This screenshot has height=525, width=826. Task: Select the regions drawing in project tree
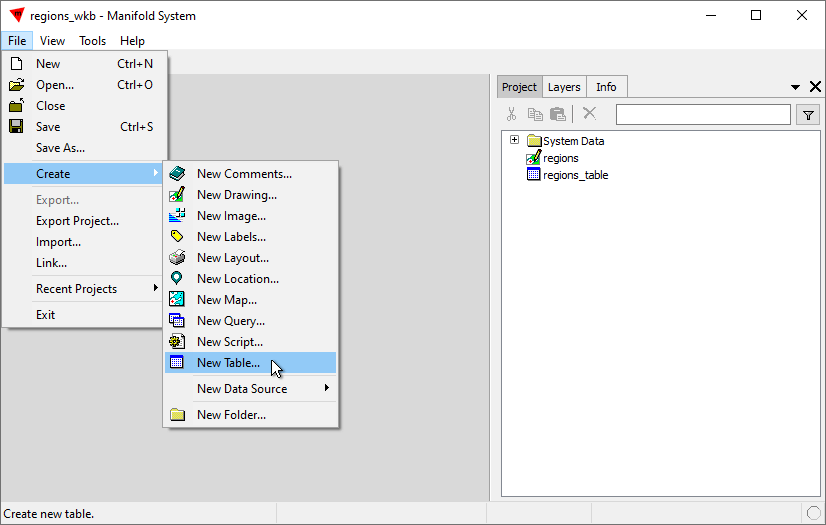coord(560,158)
